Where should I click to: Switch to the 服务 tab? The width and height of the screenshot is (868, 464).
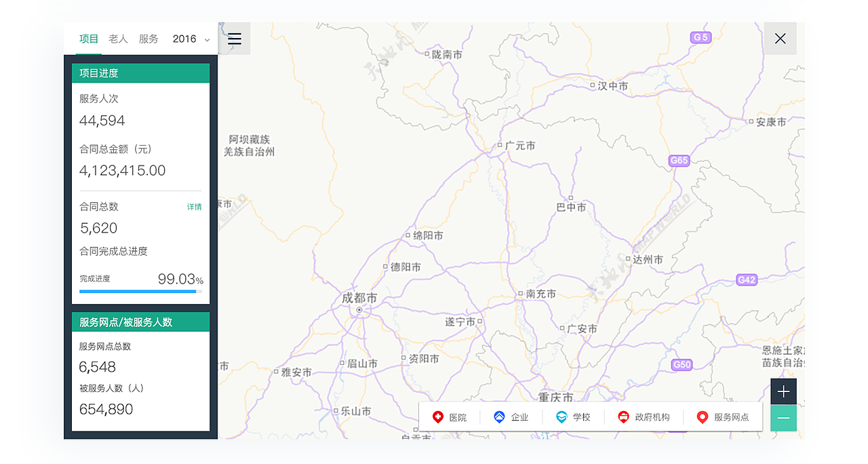point(149,39)
